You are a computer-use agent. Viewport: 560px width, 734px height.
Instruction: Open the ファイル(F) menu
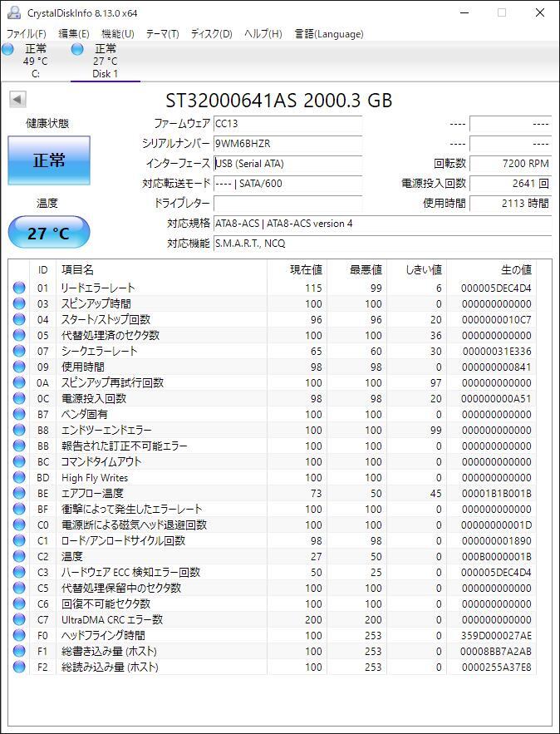click(x=27, y=34)
